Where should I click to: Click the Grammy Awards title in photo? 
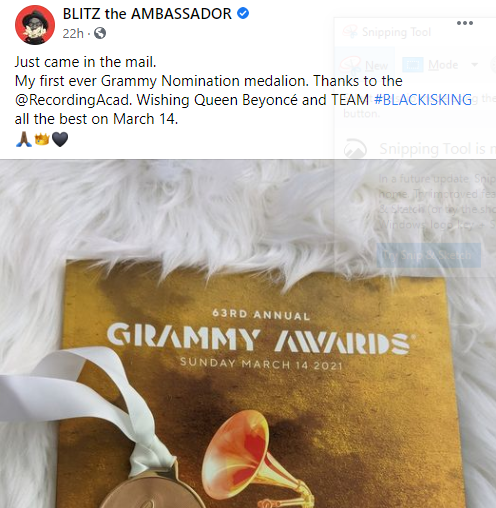point(259,339)
